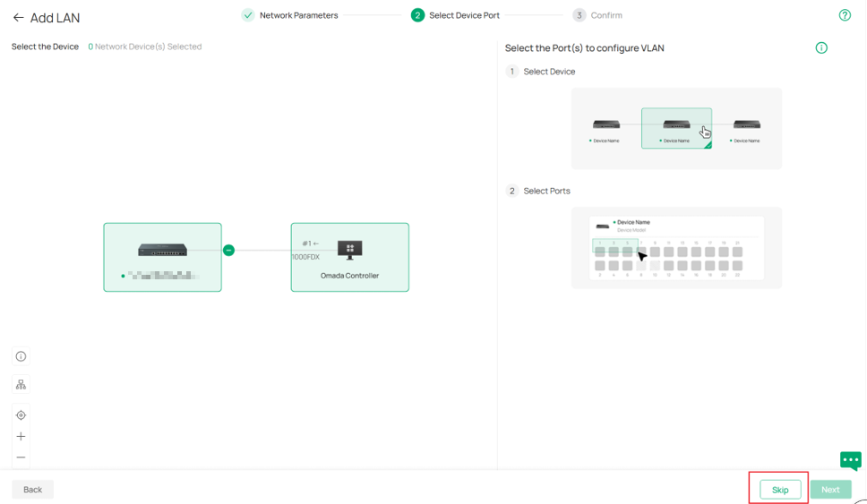
Task: Zoom in using the plus icon
Action: pyautogui.click(x=21, y=437)
